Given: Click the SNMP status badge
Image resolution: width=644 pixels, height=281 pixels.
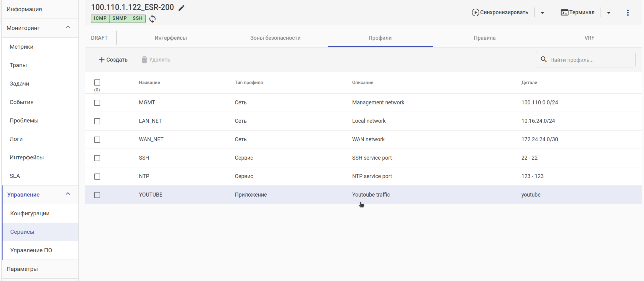Looking at the screenshot, I should tap(120, 18).
